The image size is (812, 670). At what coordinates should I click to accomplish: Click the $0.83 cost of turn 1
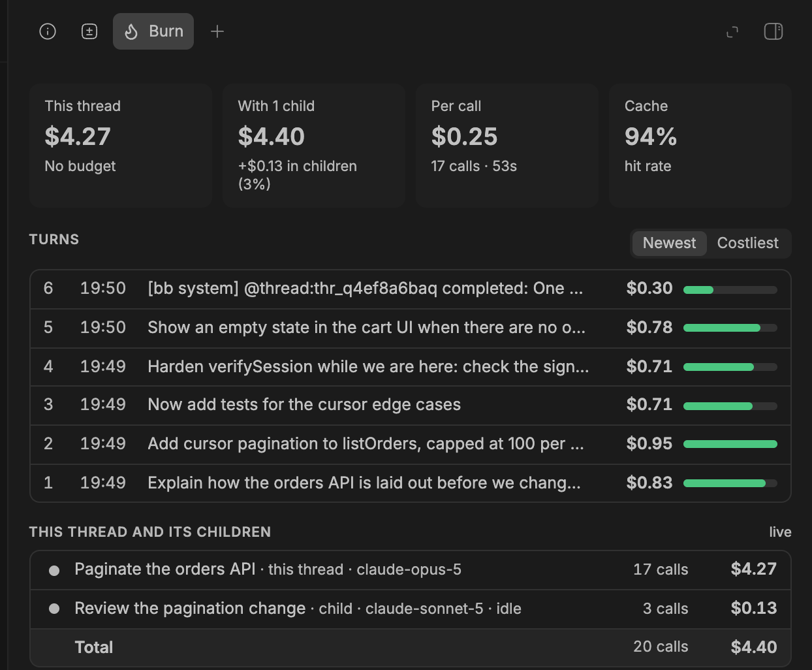(649, 483)
